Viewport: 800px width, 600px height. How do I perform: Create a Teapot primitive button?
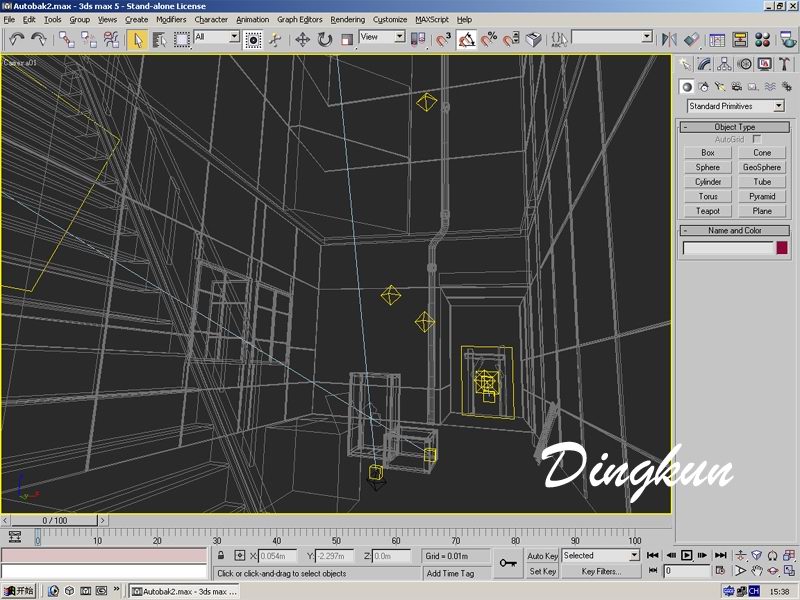click(708, 211)
